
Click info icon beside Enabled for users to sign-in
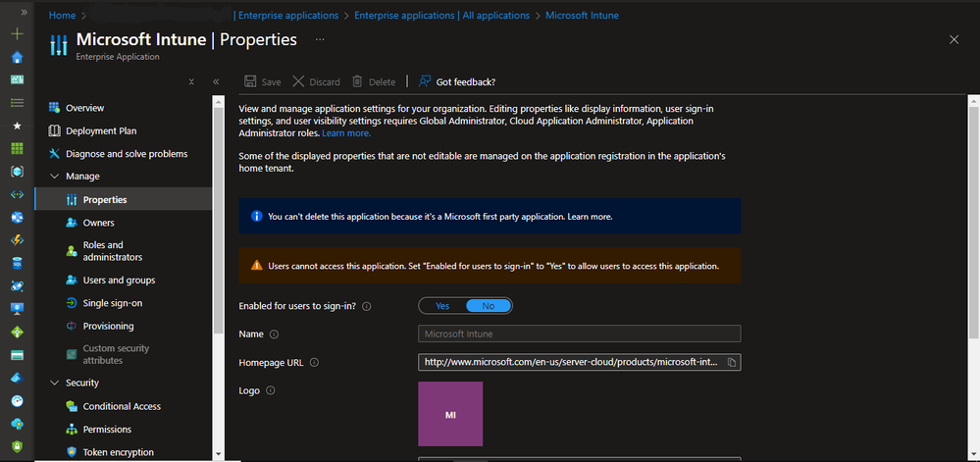367,306
